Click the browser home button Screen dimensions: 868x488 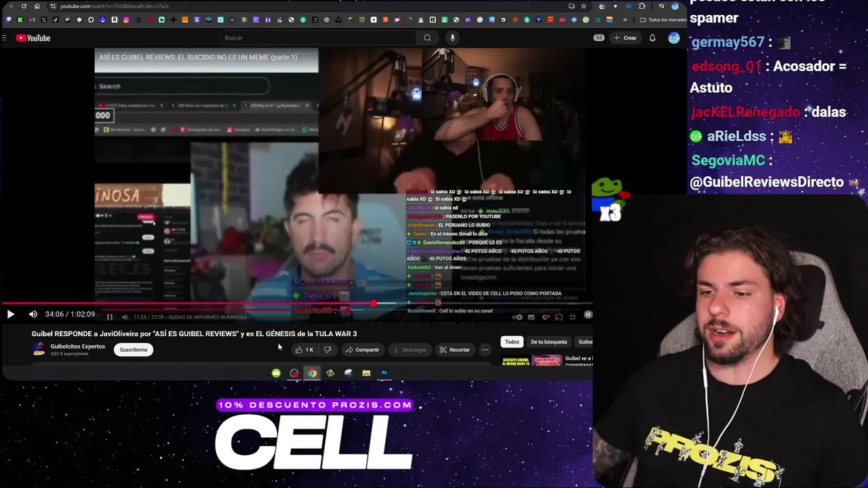[37, 6]
